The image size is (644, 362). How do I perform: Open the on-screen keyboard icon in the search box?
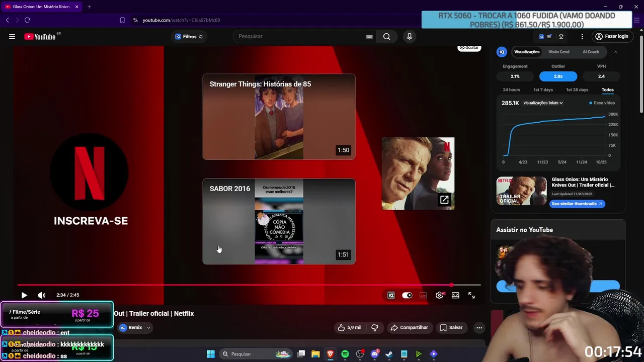point(369,36)
